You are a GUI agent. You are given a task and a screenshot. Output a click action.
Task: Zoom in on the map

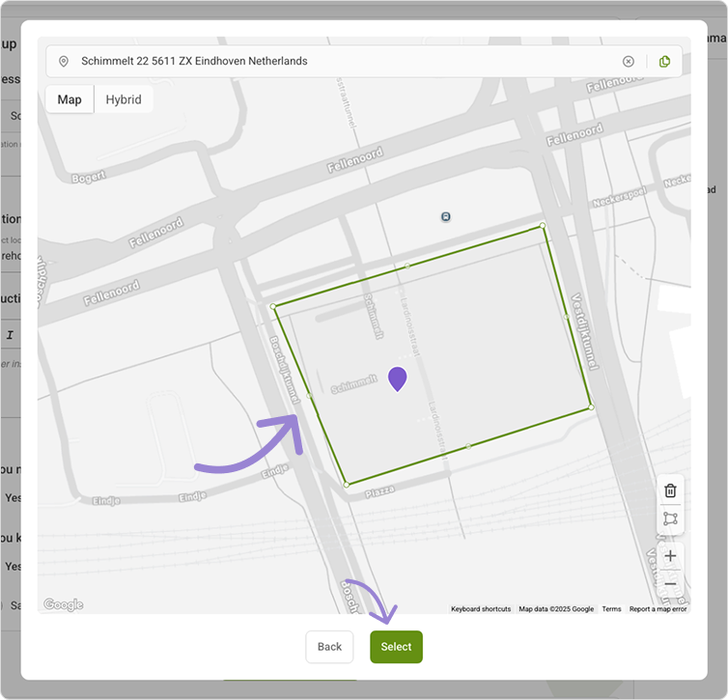(x=670, y=555)
